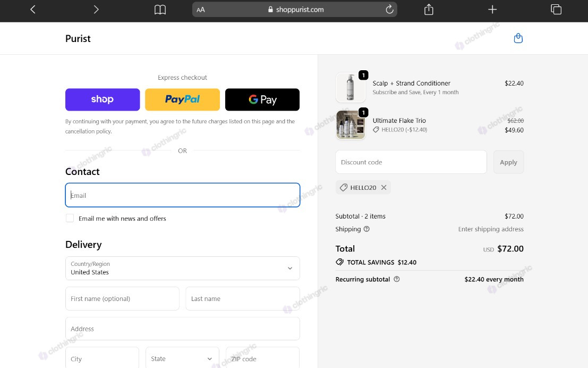The width and height of the screenshot is (588, 368).
Task: Click Ultimate Flake Trio product thumbnail
Action: [350, 124]
